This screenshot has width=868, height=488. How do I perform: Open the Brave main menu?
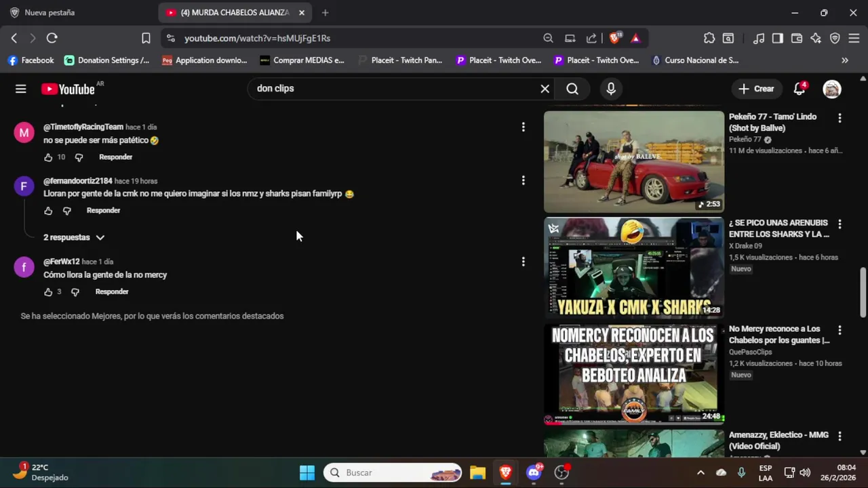854,38
